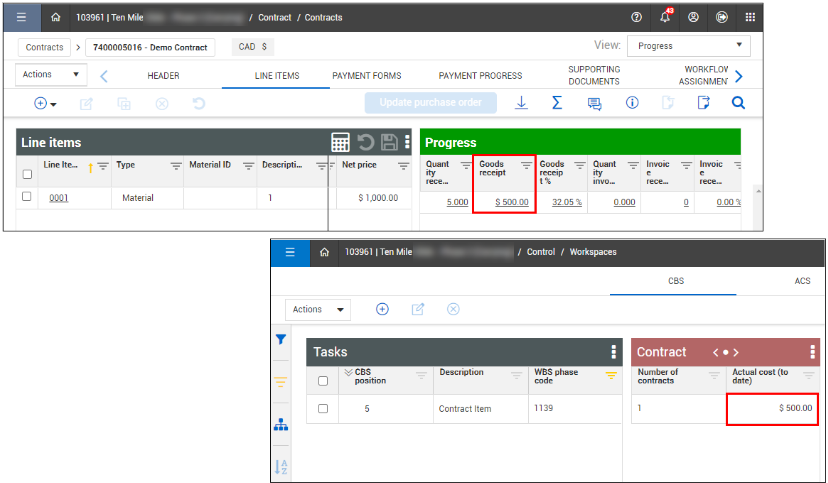Check the CBS position 5 row checkbox
Screen dimensions: 828x483
point(323,409)
